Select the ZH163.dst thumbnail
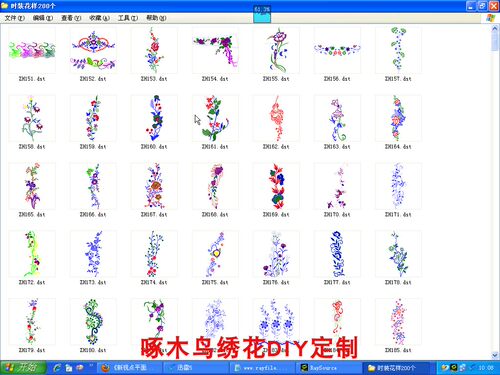This screenshot has height=375, width=500. (337, 118)
